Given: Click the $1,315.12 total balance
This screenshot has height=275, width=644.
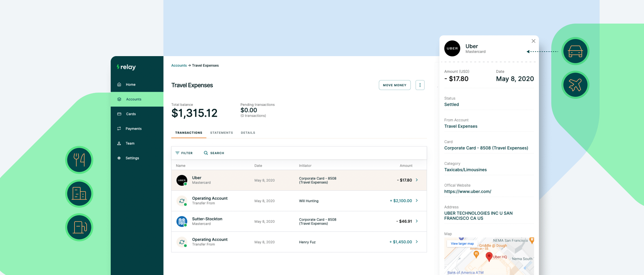Looking at the screenshot, I should (x=194, y=113).
